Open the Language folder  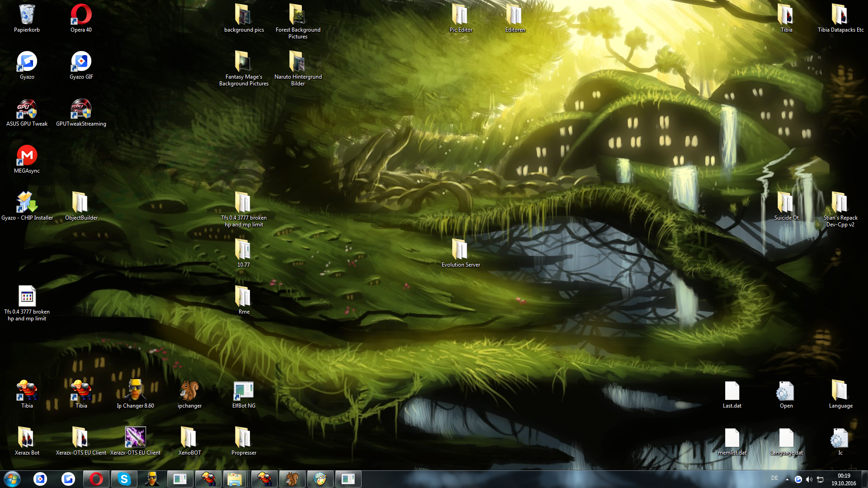click(x=841, y=394)
